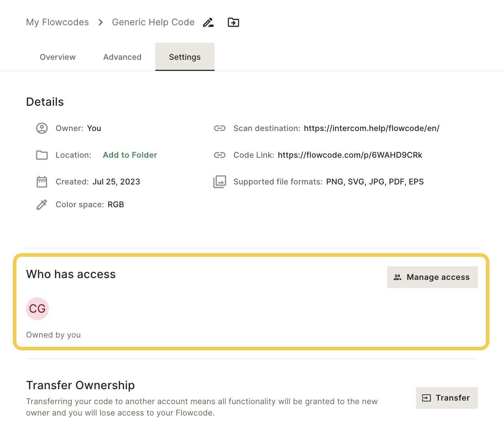
Task: Click the Color space eyedropper icon
Action: click(42, 204)
